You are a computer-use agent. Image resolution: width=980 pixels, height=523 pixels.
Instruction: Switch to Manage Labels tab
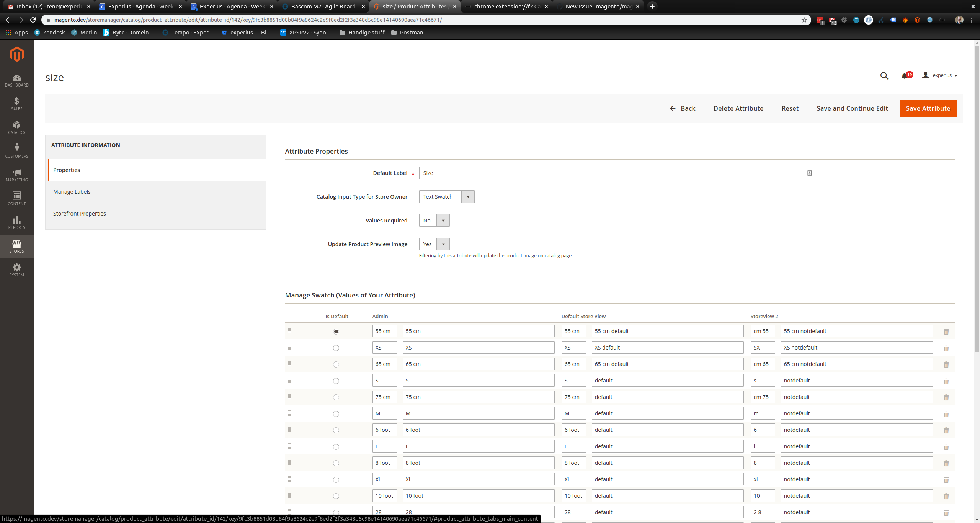point(72,192)
